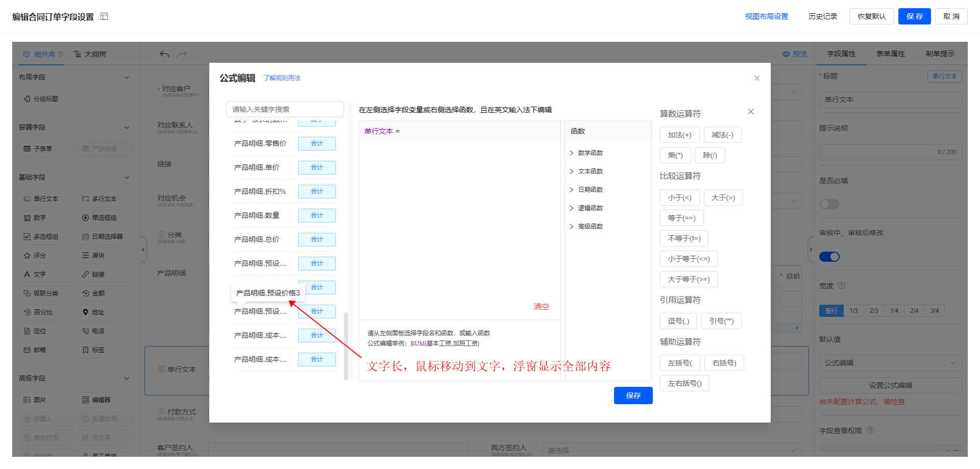Add the 数字 field component
Image resolution: width=980 pixels, height=469 pixels.
tap(46, 217)
